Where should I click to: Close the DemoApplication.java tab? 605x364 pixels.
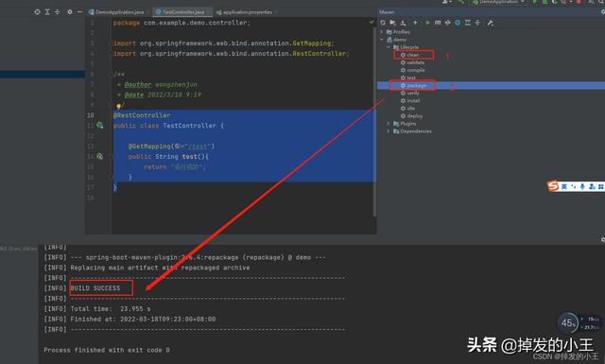click(x=147, y=12)
